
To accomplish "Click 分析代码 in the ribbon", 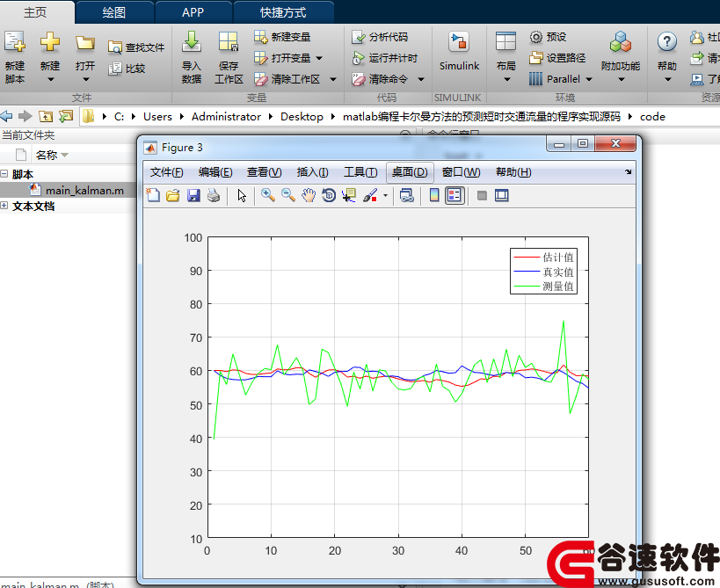I will tap(380, 37).
